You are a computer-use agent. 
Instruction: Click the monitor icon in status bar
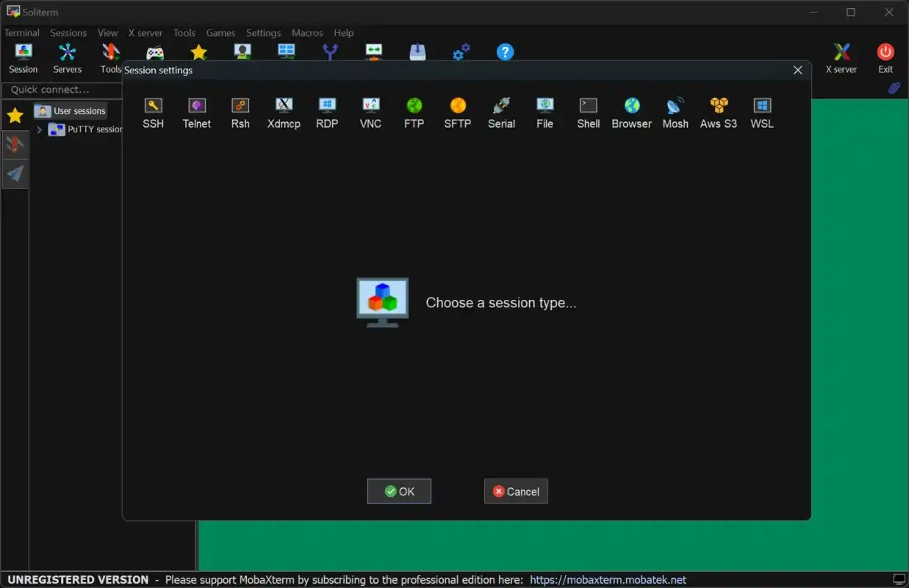pos(899,580)
